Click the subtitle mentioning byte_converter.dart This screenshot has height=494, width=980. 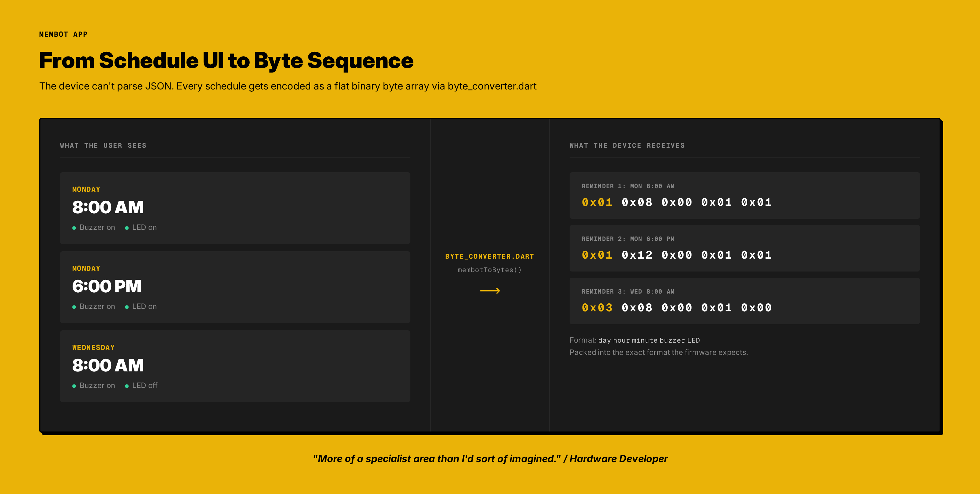(288, 86)
